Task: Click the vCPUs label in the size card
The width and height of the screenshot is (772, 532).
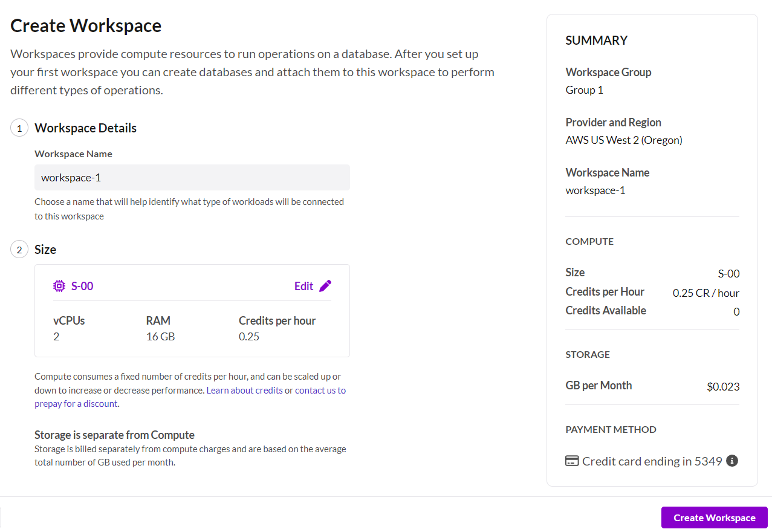Action: tap(69, 320)
